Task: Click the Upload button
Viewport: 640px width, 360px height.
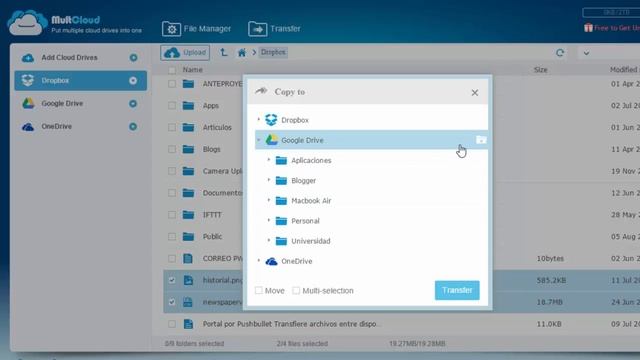Action: 185,53
